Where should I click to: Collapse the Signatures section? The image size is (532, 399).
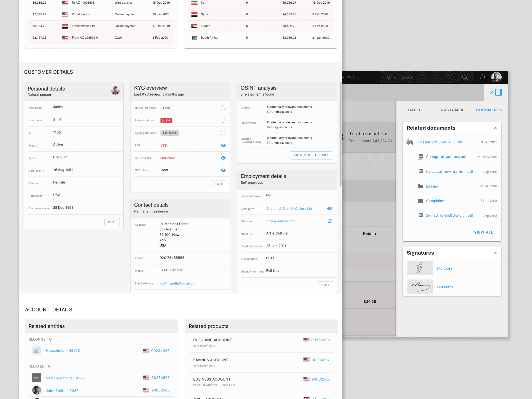coord(495,253)
